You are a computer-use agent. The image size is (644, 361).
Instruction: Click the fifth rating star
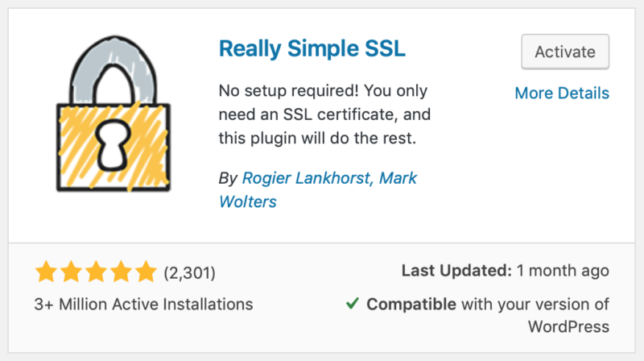click(145, 272)
